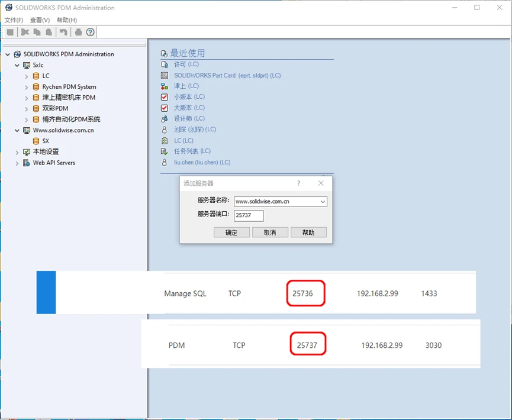Select 双彩PDM tree item
Image resolution: width=512 pixels, height=420 pixels.
[55, 108]
